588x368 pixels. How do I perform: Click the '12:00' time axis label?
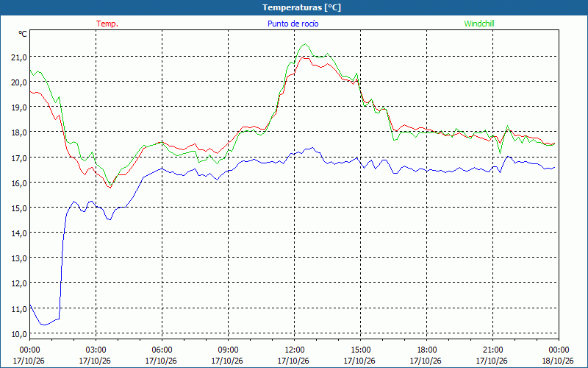(x=295, y=350)
